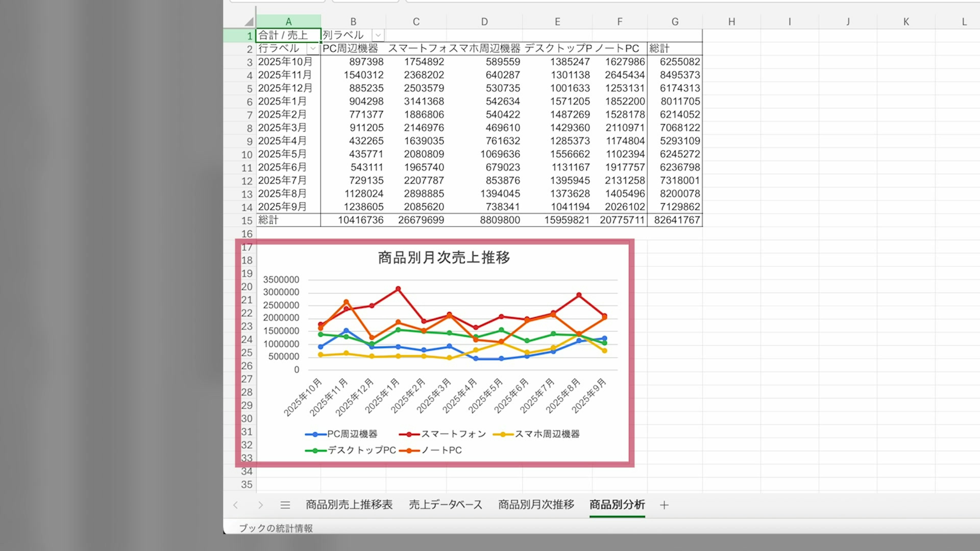980x551 pixels.
Task: Select the red スマートフォン legend marker
Action: 409,434
